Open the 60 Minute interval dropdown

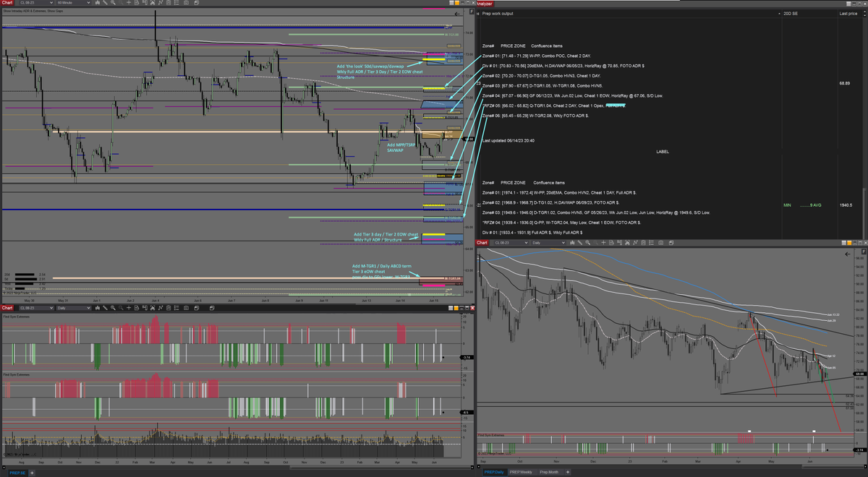click(x=74, y=4)
